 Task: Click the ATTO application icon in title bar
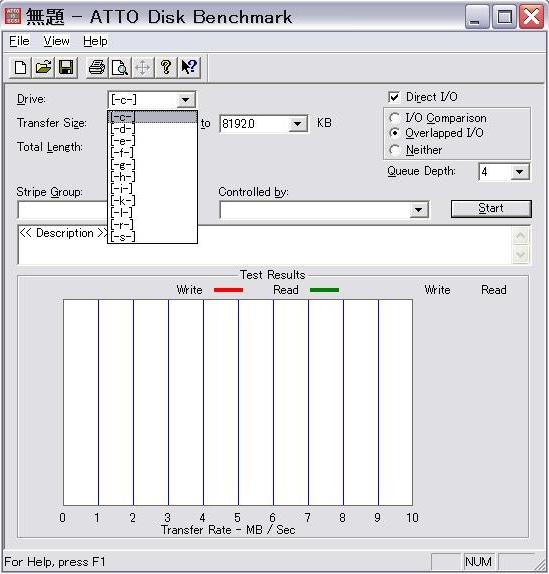click(13, 16)
